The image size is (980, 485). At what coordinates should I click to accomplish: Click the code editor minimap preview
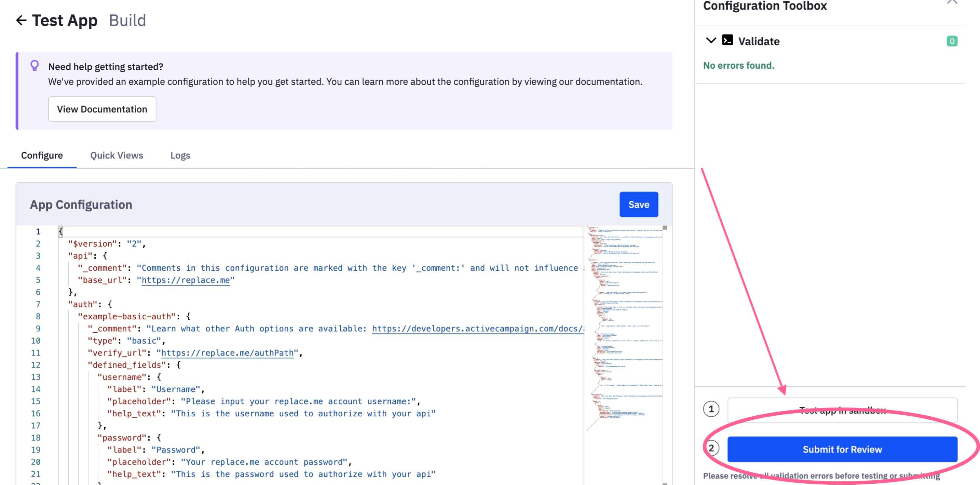[624, 327]
